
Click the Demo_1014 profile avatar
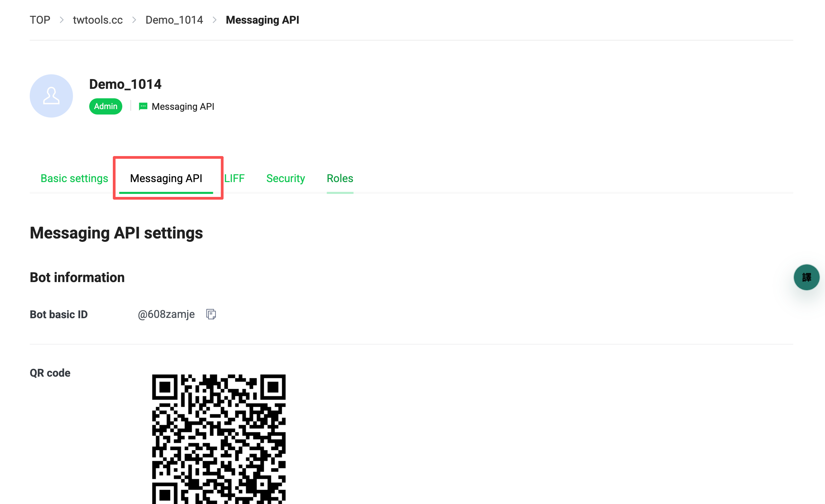pos(51,96)
